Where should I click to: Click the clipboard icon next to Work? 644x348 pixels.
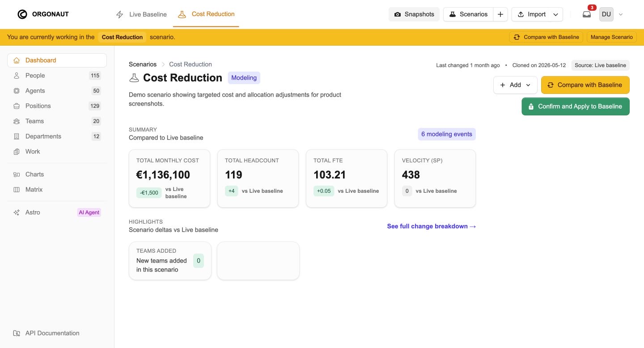[17, 152]
